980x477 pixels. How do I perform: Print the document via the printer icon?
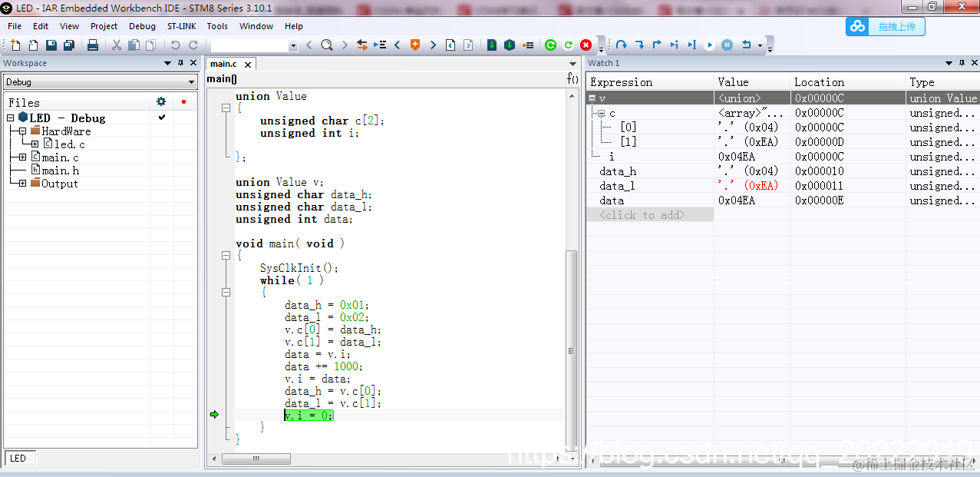click(x=93, y=45)
